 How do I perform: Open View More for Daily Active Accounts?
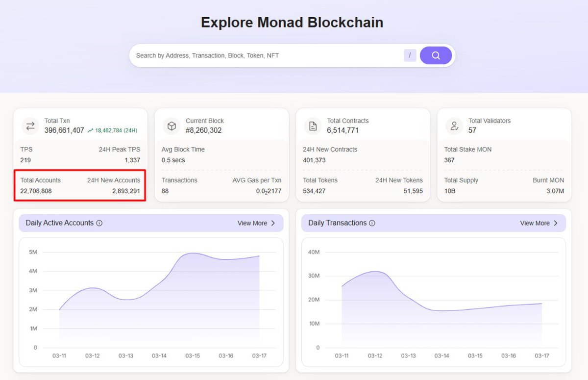pyautogui.click(x=252, y=223)
